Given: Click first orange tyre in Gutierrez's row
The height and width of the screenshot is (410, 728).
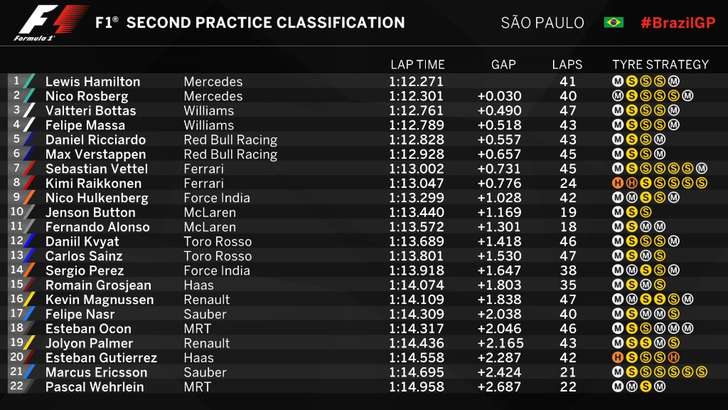Looking at the screenshot, I should (x=619, y=358).
